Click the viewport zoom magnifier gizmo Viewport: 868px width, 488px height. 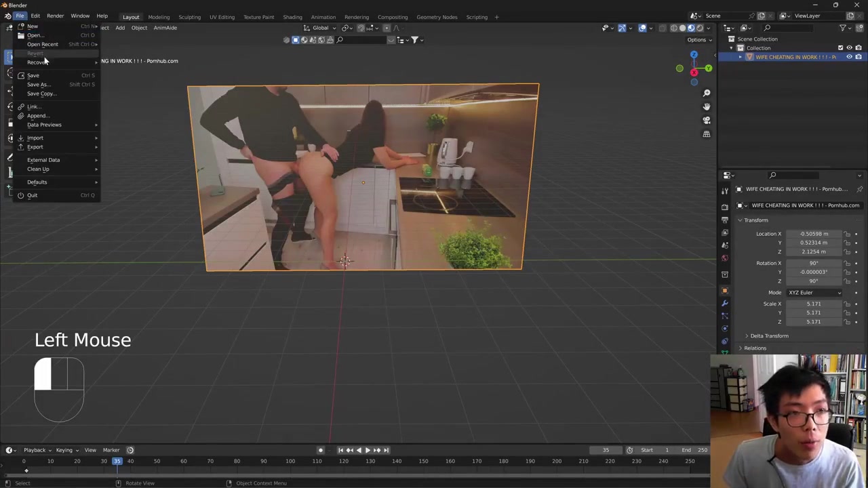pos(706,93)
